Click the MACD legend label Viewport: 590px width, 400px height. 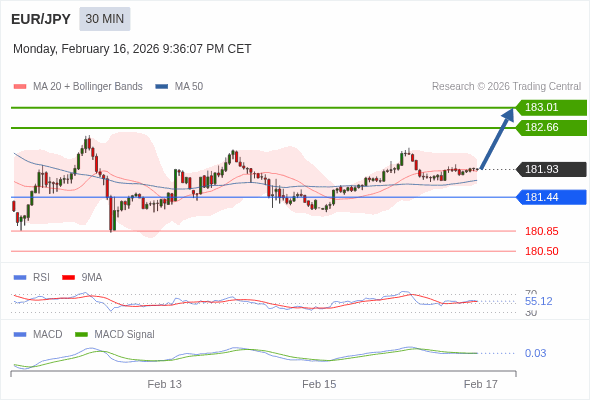48,335
